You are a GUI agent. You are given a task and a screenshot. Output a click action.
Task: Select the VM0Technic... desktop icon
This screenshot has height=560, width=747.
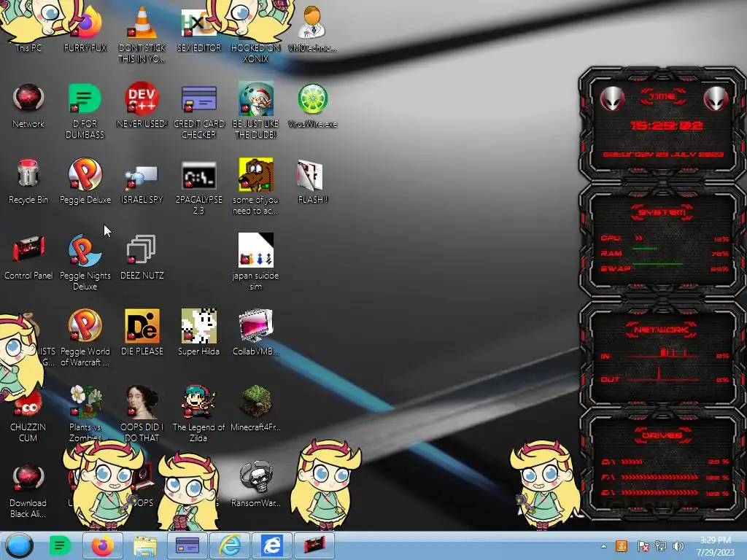[x=312, y=28]
